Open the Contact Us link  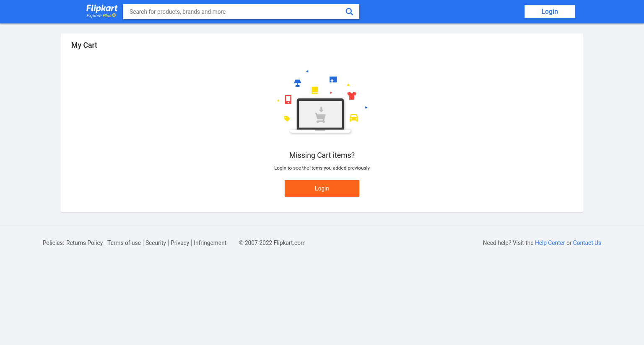coord(587,243)
